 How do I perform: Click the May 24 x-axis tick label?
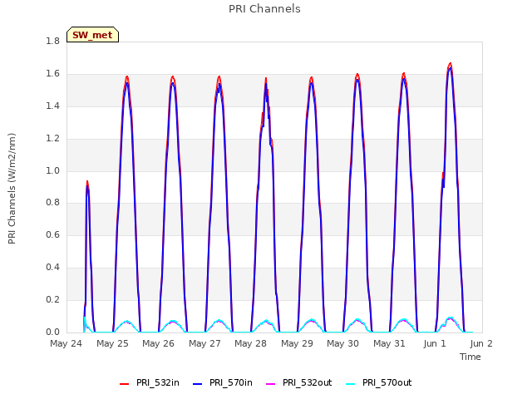pyautogui.click(x=66, y=343)
